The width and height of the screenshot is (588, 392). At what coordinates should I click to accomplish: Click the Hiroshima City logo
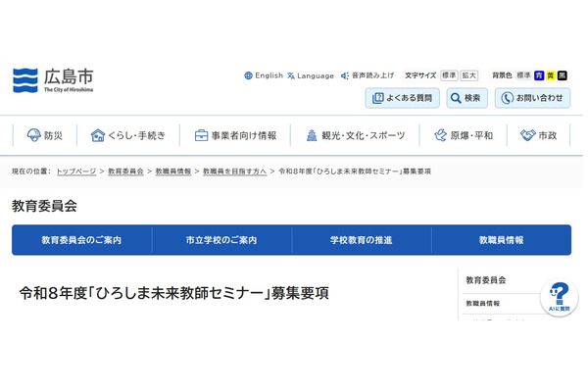point(53,80)
